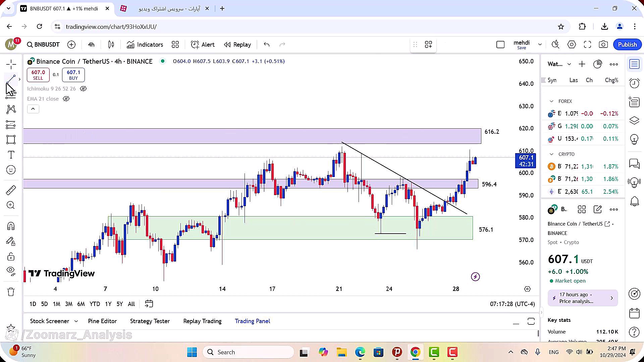
Task: Add symbol to watchlist plus
Action: point(582,64)
